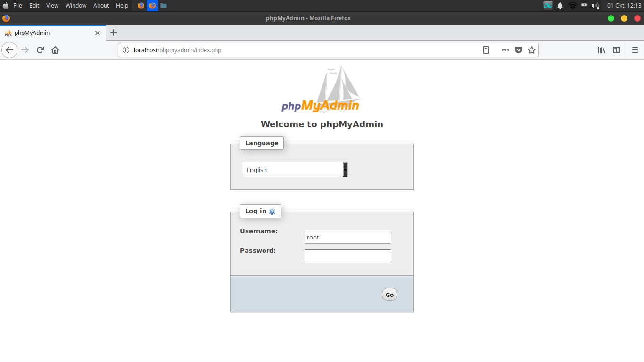Click the 'Username:' label

pyautogui.click(x=259, y=231)
